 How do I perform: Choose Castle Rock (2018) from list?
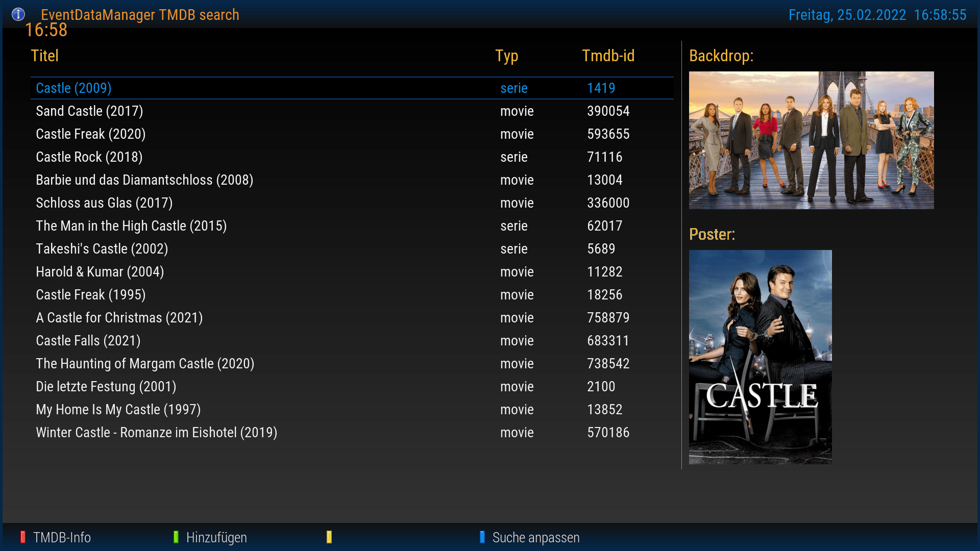[89, 157]
